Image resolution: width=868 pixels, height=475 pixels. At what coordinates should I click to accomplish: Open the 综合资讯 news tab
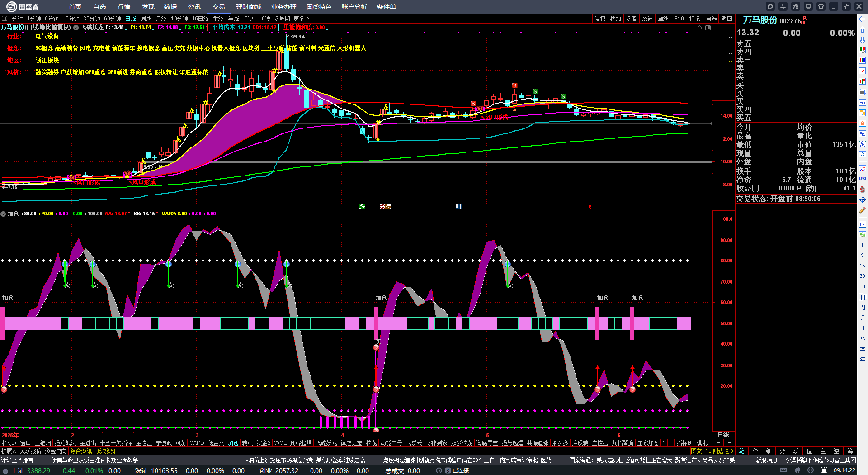(81, 451)
